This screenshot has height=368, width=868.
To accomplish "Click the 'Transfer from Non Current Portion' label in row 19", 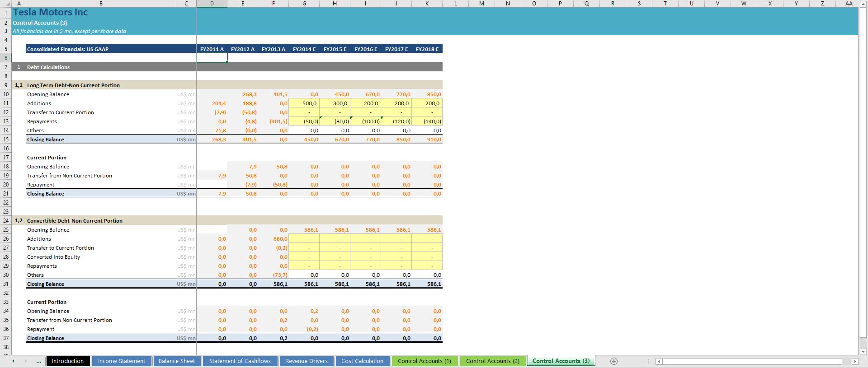I will coord(70,176).
